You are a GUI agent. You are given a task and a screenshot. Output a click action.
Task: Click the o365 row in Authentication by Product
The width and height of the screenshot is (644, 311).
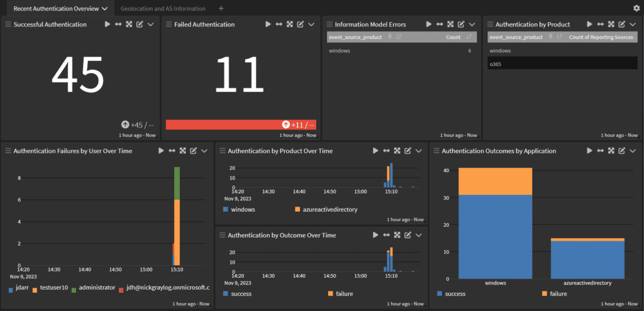(562, 63)
